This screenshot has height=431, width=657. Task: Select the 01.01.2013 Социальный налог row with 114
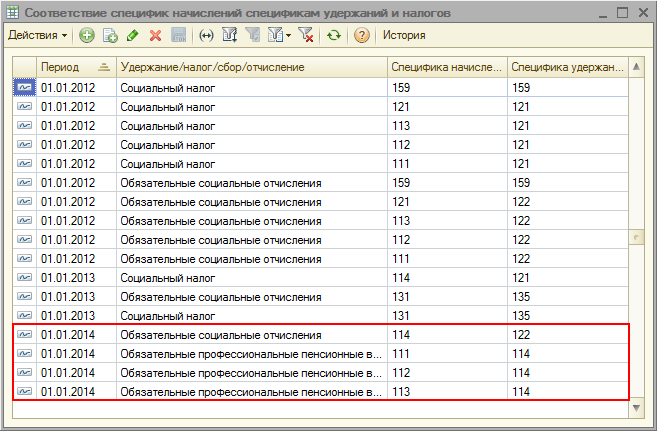[250, 277]
